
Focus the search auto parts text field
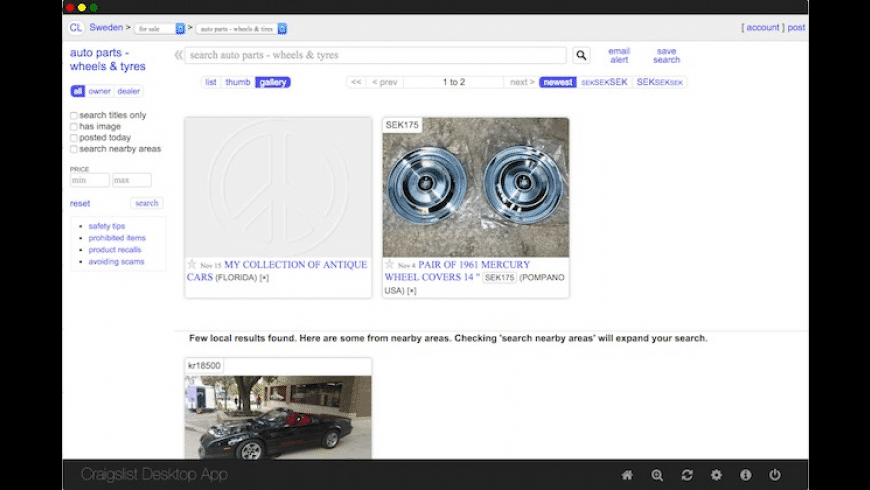[x=376, y=55]
